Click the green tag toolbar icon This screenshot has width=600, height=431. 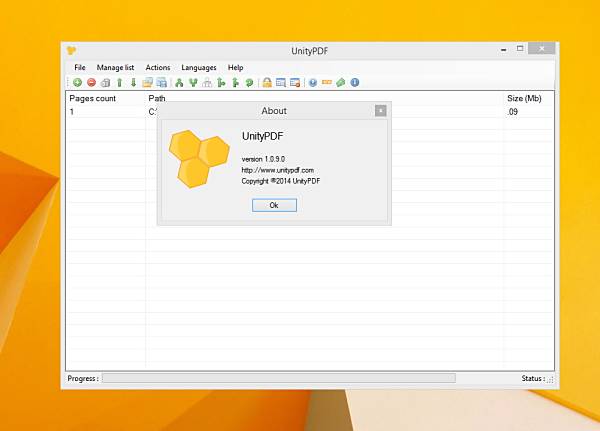pos(341,82)
